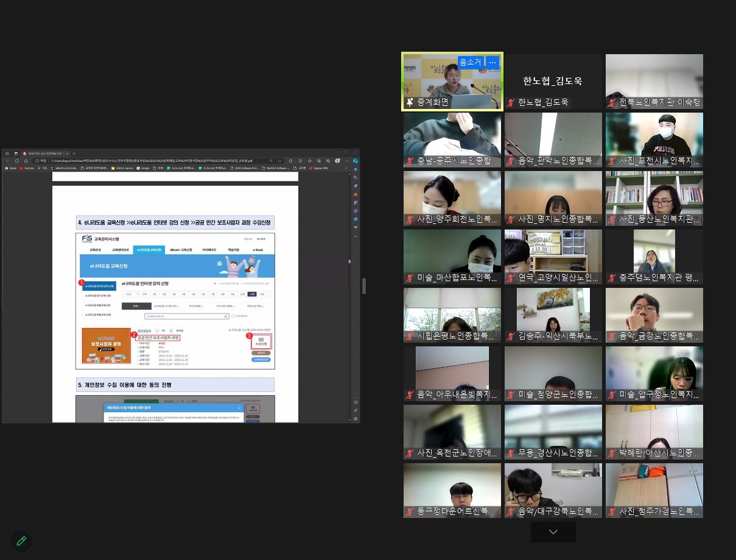Select the 11월 month button
The image size is (736, 560).
coord(252,294)
